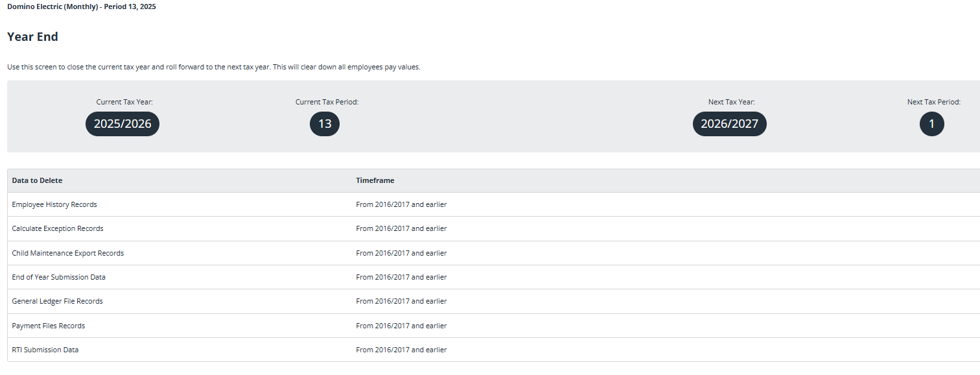The width and height of the screenshot is (980, 375).
Task: Click the Timeframe column header
Action: coord(375,180)
